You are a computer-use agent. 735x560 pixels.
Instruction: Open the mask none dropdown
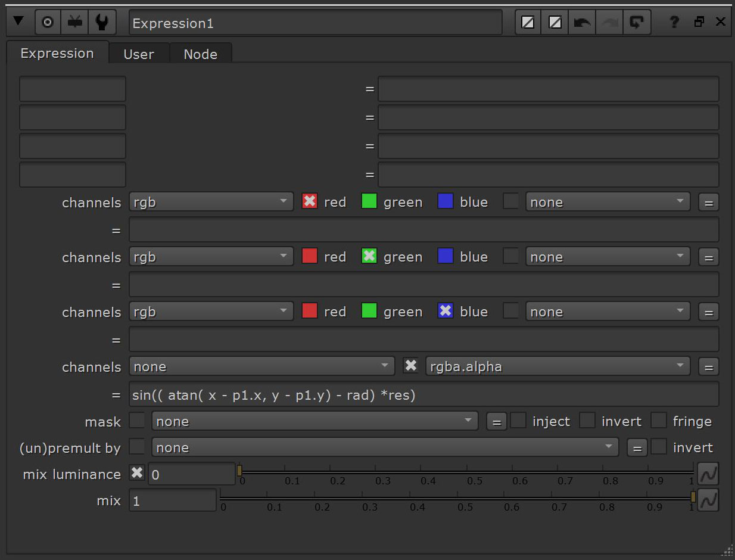click(314, 421)
